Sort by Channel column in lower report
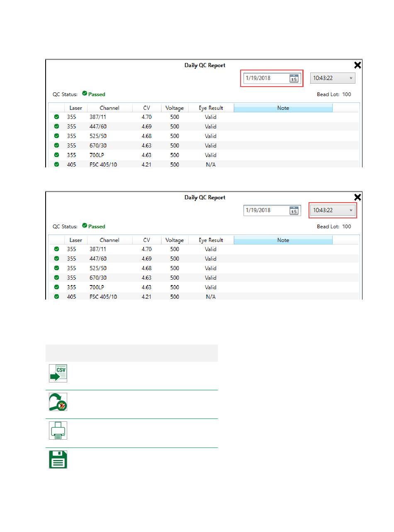394x532 pixels. [109, 240]
